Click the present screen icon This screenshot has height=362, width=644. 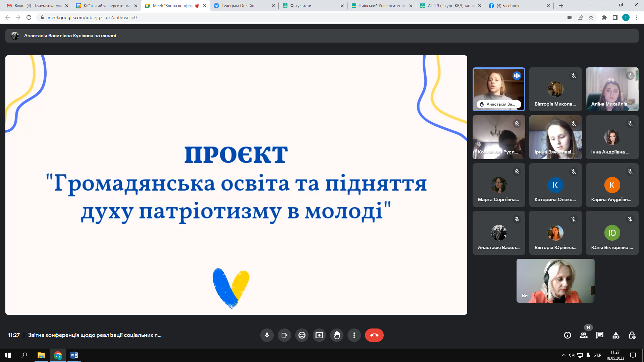(x=319, y=335)
